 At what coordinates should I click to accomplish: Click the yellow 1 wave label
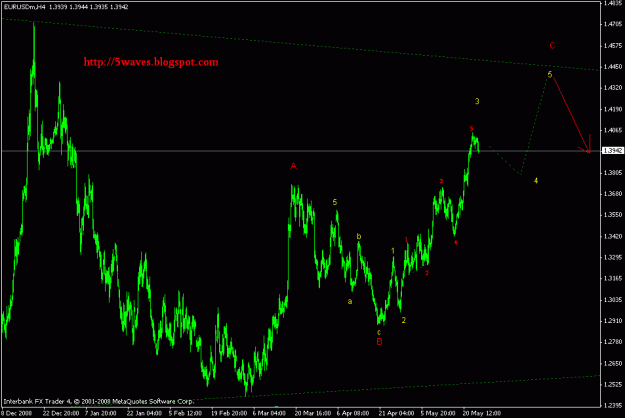pyautogui.click(x=393, y=251)
